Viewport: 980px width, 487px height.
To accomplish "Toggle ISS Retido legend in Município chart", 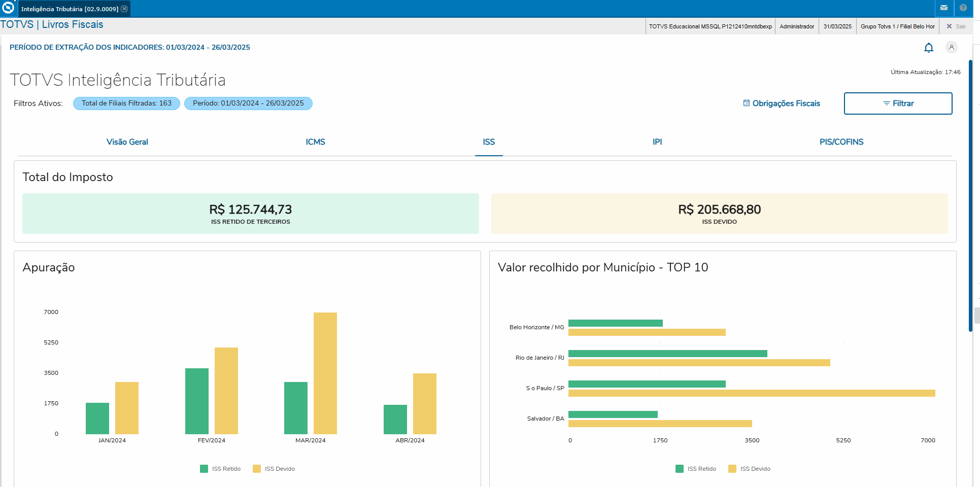I will coord(696,469).
